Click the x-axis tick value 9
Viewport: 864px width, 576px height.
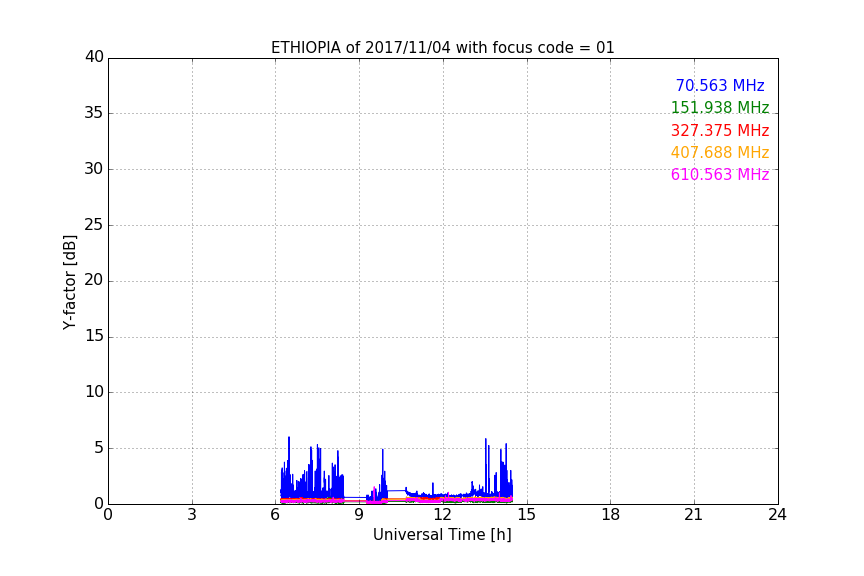(x=359, y=515)
